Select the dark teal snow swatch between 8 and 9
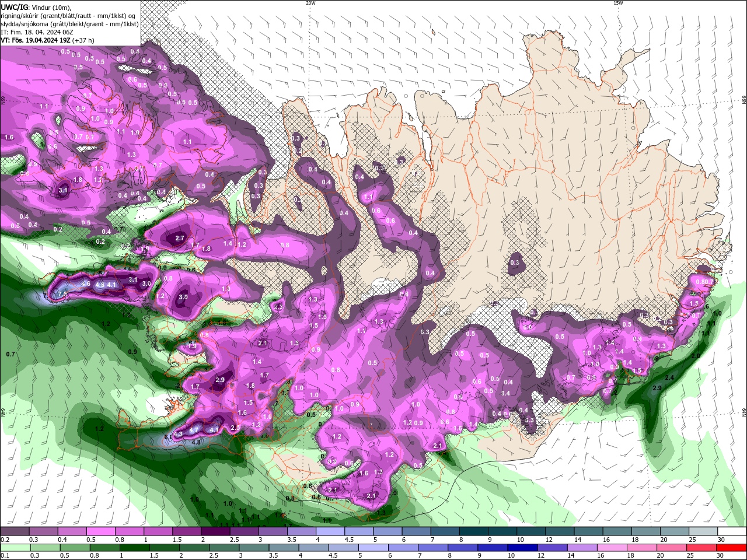The height and width of the screenshot is (560, 747). pyautogui.click(x=473, y=531)
